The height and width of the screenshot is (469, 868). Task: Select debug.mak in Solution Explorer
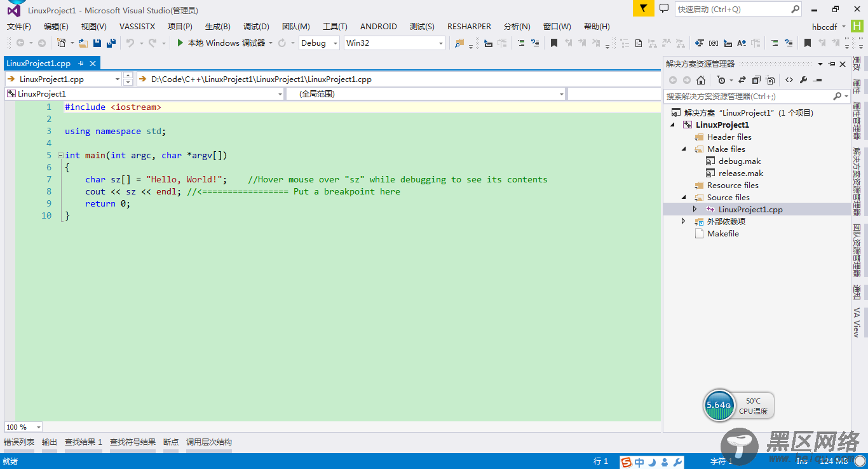pos(740,161)
